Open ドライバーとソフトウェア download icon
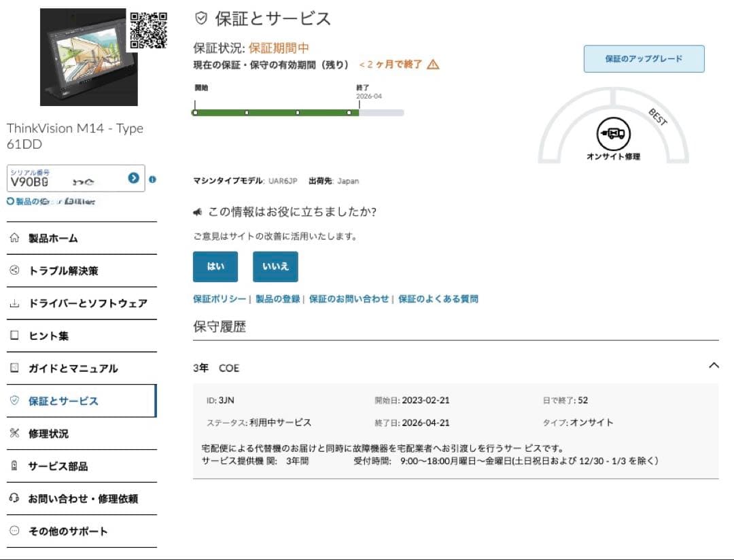The image size is (734, 560). pyautogui.click(x=14, y=303)
